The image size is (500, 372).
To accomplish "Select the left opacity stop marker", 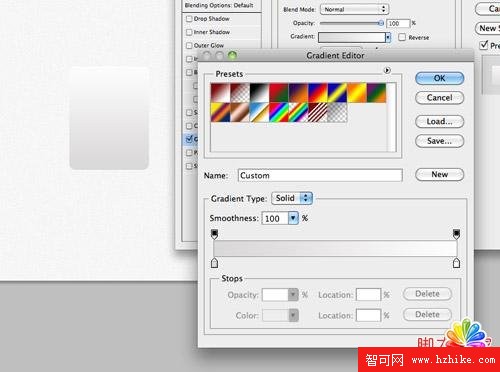I will click(x=215, y=234).
